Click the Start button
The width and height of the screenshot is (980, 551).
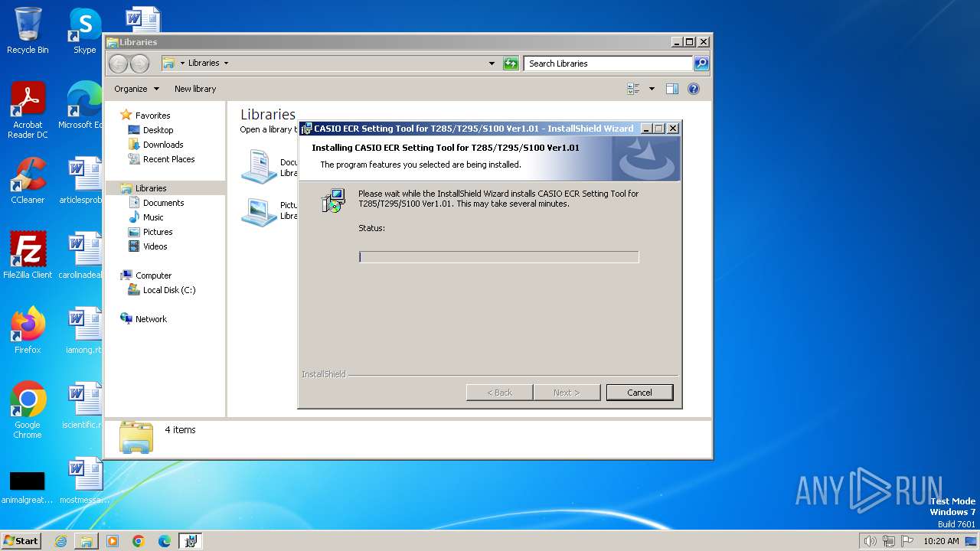point(21,541)
